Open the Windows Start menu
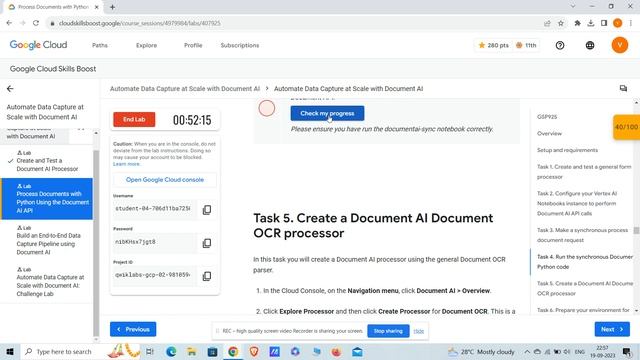Screen dimensions: 640x360 (x=10, y=351)
